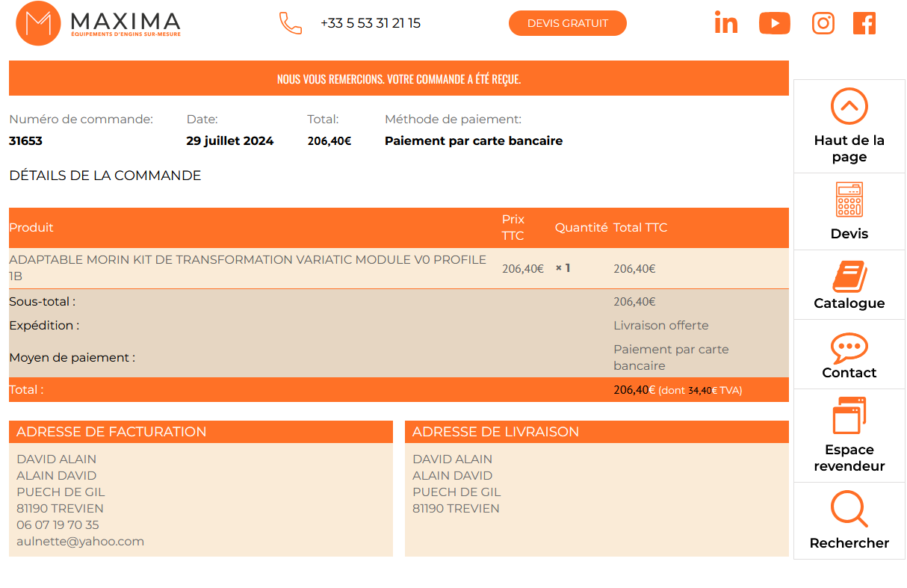Viewport: 907px width, 588px height.
Task: Open the Facebook page icon
Action: (x=864, y=23)
